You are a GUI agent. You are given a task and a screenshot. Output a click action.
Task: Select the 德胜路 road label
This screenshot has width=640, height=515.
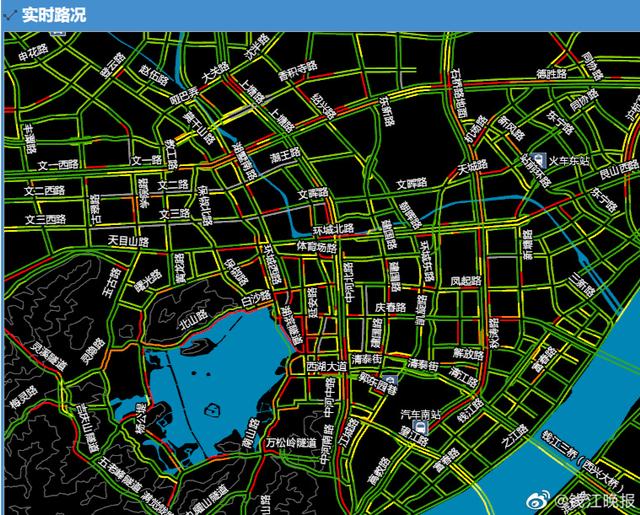[x=552, y=74]
